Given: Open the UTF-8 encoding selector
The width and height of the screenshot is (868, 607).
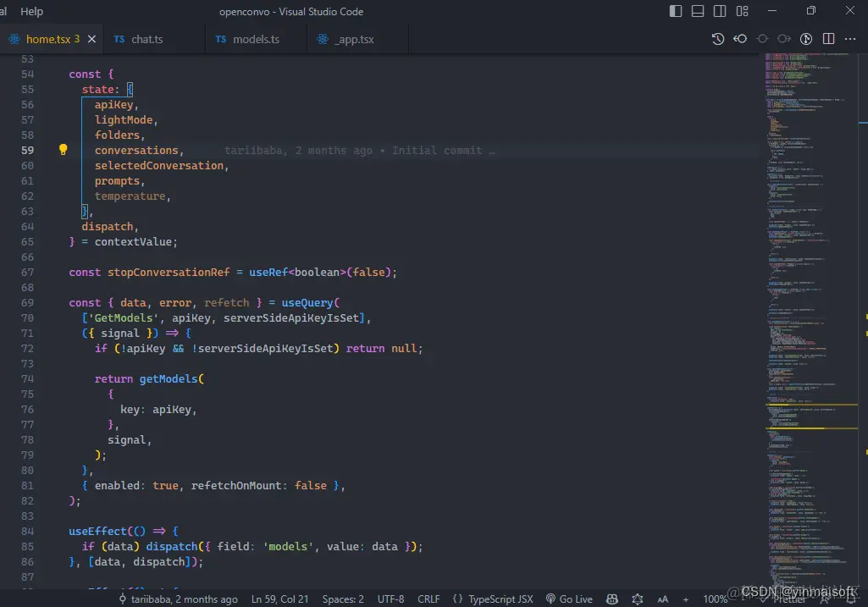Looking at the screenshot, I should [390, 599].
